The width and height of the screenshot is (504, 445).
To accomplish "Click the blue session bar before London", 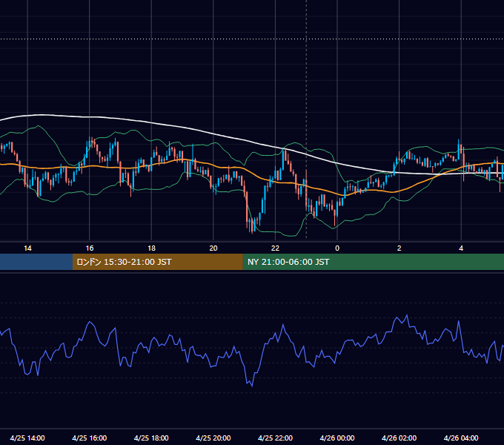I will tap(36, 262).
